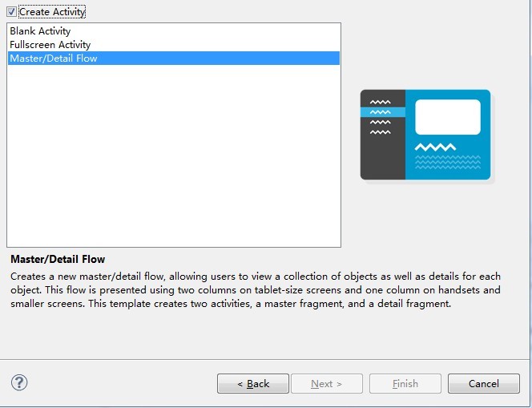Uncheck the Create Activity checkbox
Screen dimensions: 532x408
click(11, 12)
